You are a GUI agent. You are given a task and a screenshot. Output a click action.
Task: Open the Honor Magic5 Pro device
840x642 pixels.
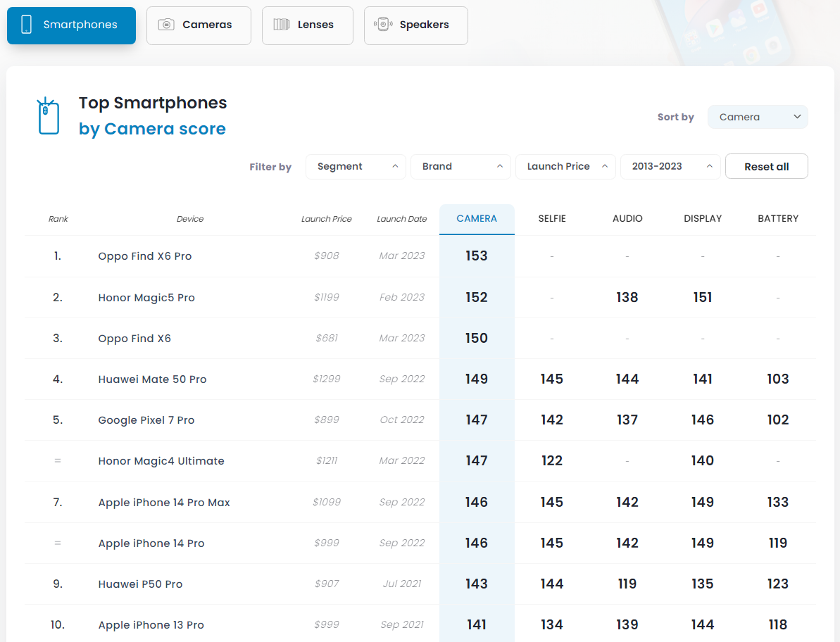pyautogui.click(x=146, y=298)
